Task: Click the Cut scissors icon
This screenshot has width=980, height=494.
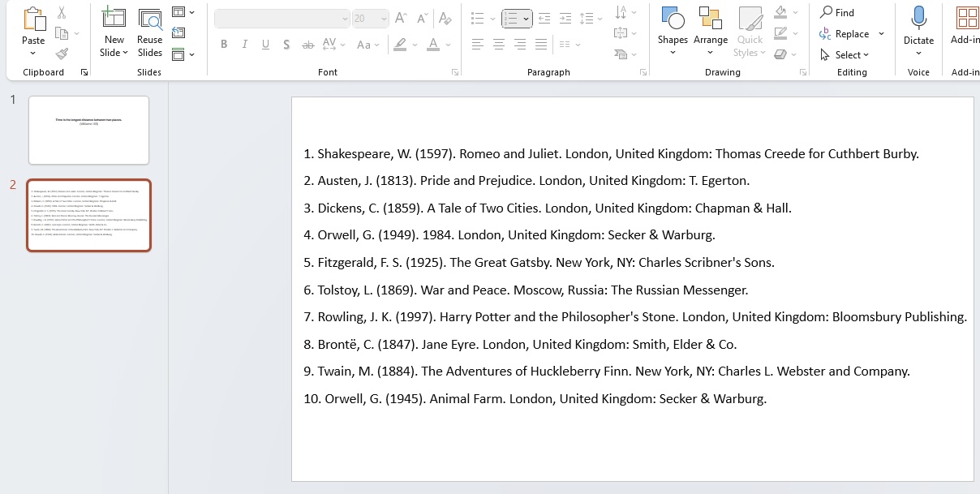Action: coord(62,13)
